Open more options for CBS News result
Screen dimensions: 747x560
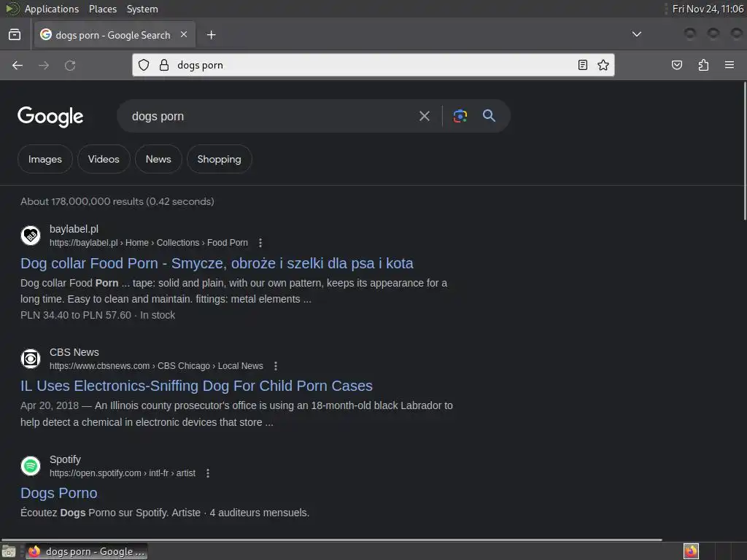275,366
